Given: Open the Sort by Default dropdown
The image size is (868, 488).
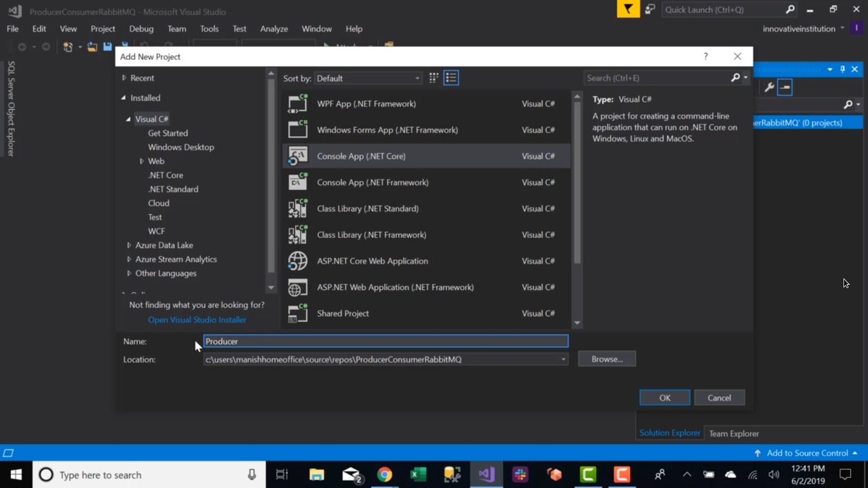Looking at the screenshot, I should [368, 78].
